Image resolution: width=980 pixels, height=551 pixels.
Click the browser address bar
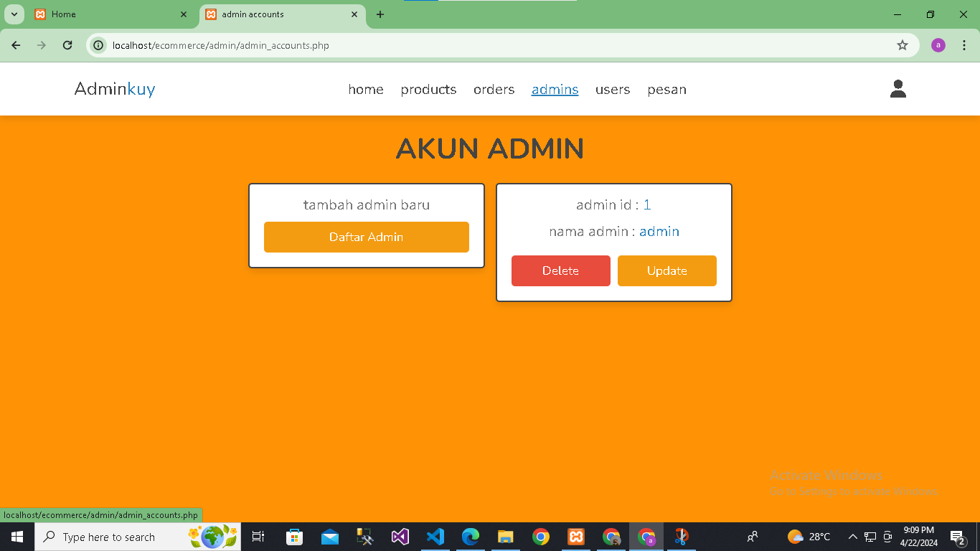click(x=502, y=45)
